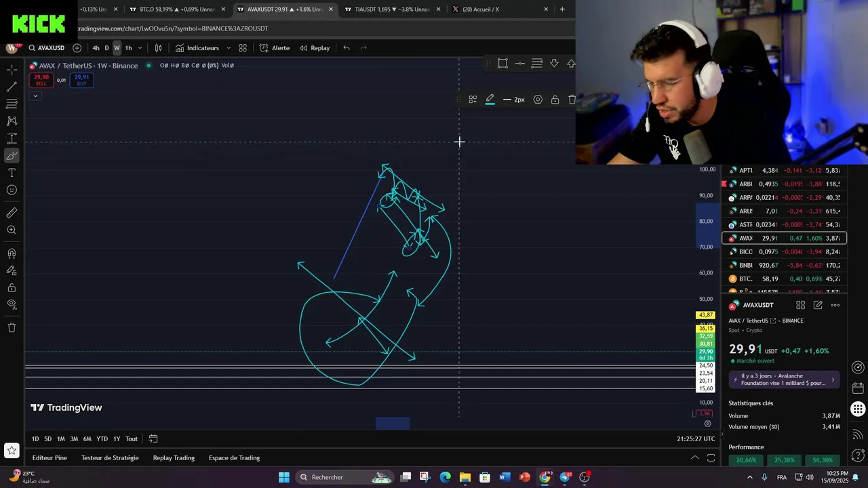
Task: Select the horizontal line favorite tool
Action: click(519, 63)
